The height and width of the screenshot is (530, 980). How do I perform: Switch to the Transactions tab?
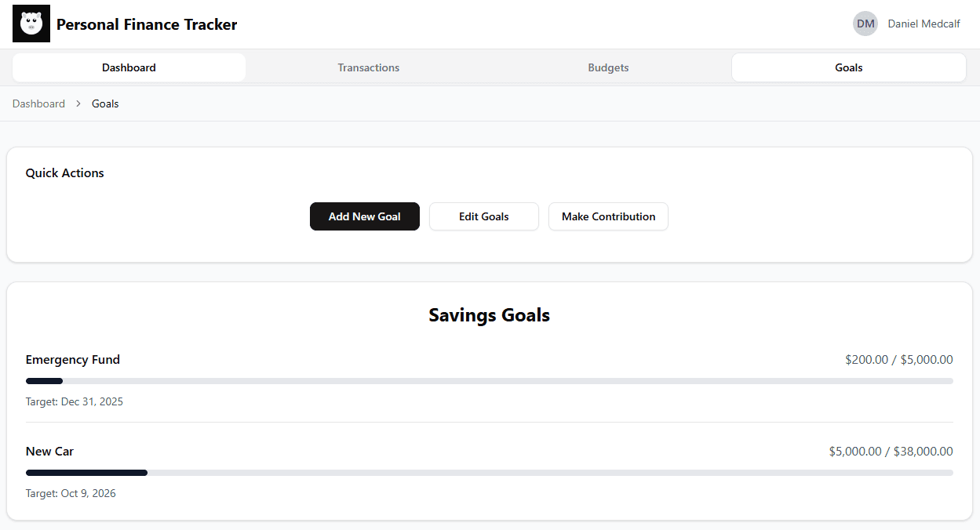(369, 67)
